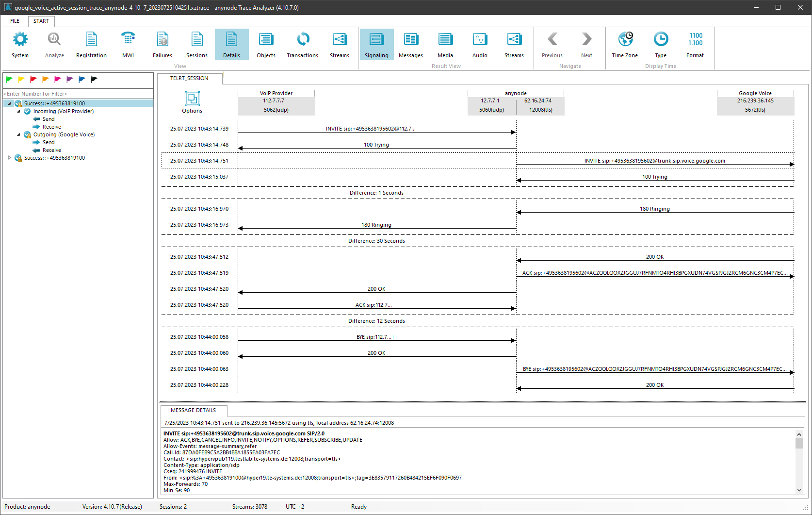This screenshot has height=515, width=812.
Task: Select the black flag
Action: coord(94,79)
